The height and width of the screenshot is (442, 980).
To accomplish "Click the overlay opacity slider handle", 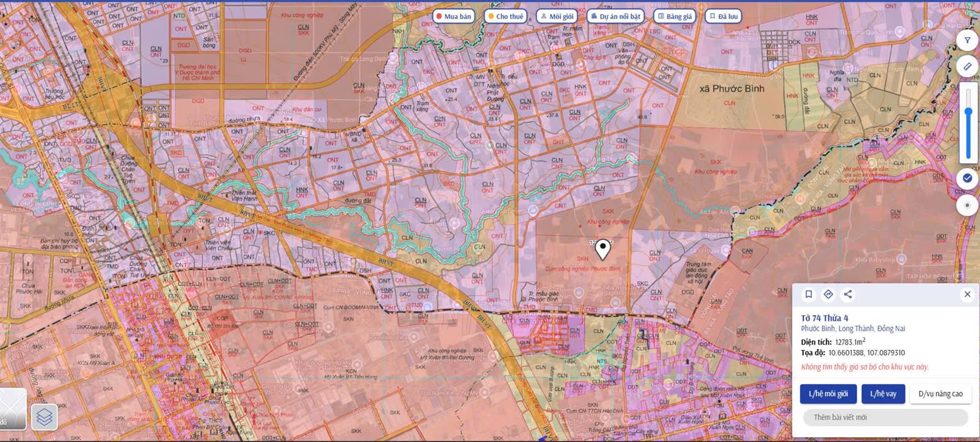I will 968,112.
